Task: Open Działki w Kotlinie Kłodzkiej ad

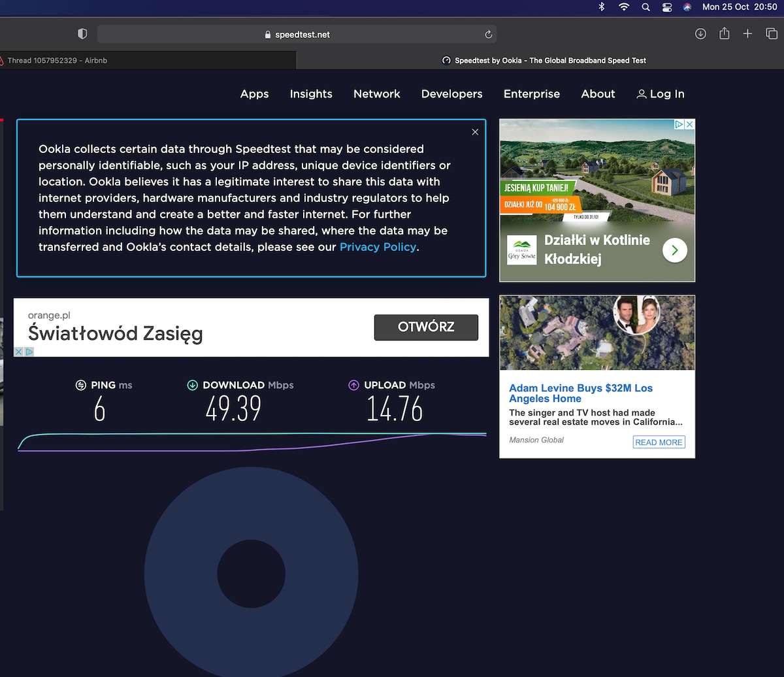Action: pos(597,249)
